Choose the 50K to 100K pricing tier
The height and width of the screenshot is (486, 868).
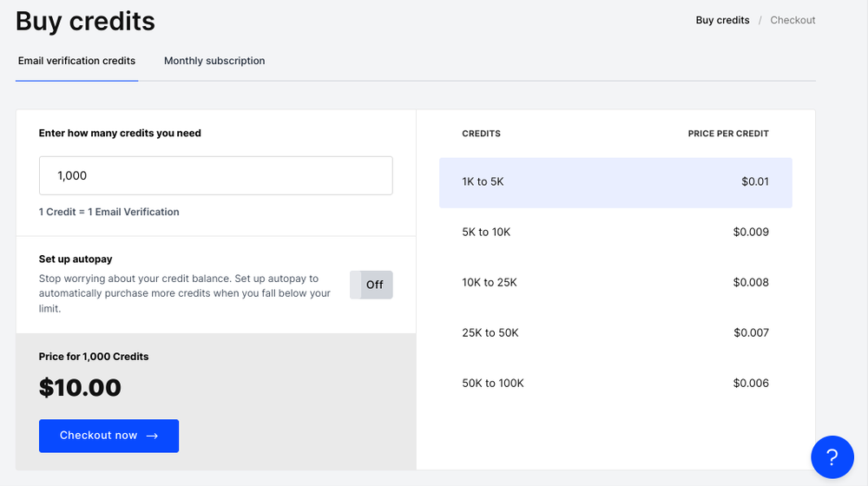click(615, 384)
